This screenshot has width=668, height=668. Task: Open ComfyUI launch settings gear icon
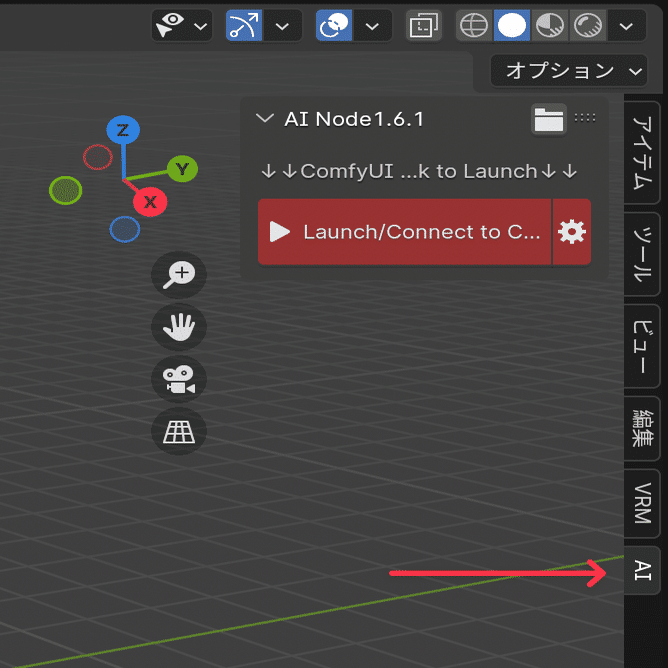pos(572,232)
